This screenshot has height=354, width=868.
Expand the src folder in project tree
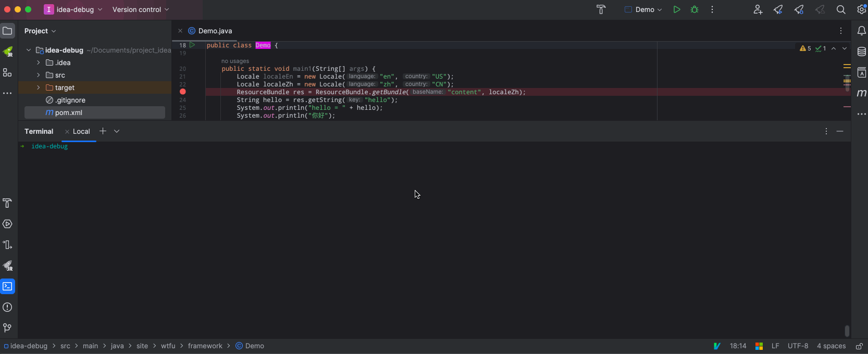coord(39,75)
